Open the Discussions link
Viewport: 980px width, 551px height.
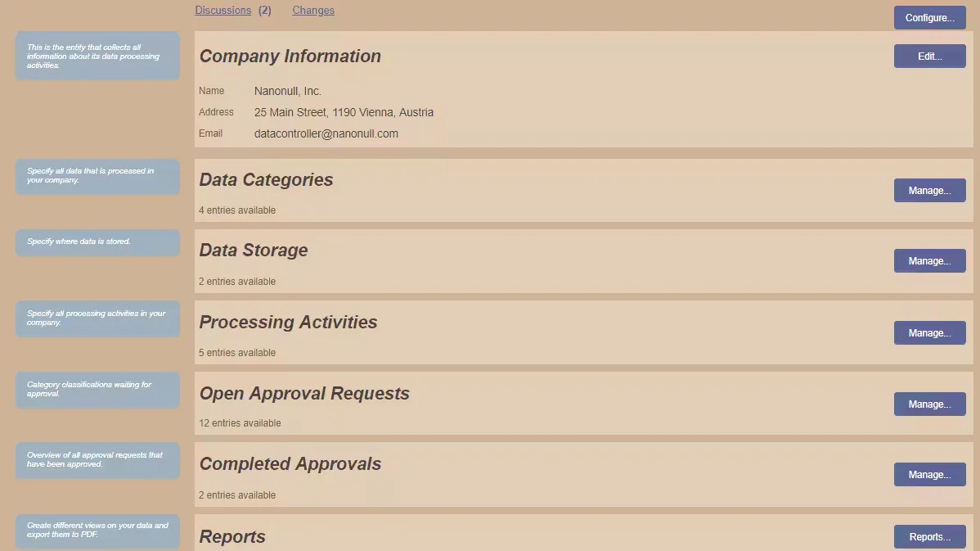click(x=223, y=11)
